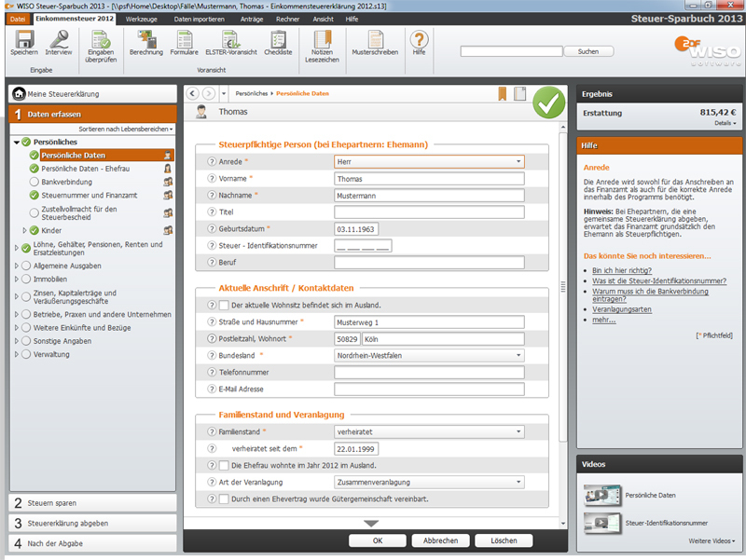Viewport: 746px width, 560px height.
Task: Open the Daten importieren menu
Action: click(199, 19)
